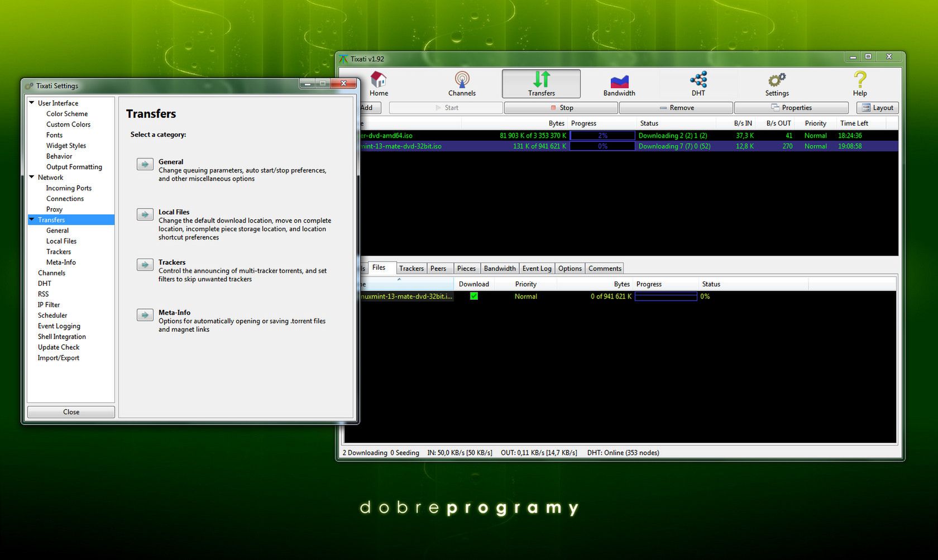
Task: Collapse the Network tree node
Action: tap(32, 177)
